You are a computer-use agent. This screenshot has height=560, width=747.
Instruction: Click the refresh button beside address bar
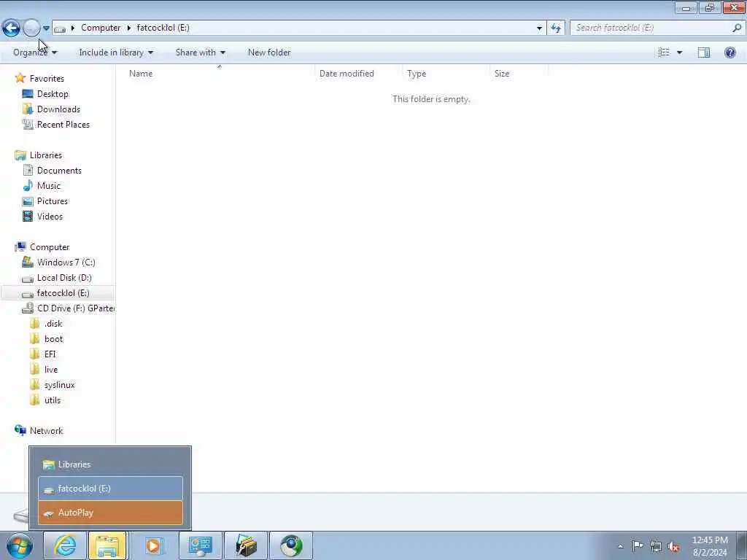click(556, 28)
